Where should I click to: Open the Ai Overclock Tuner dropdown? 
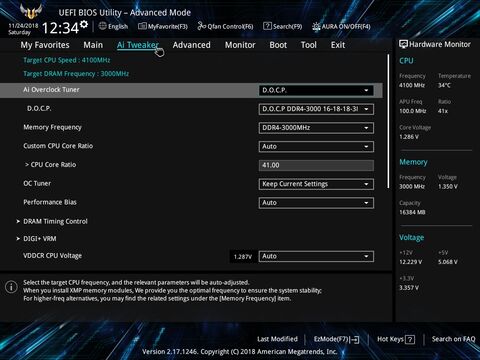316,90
